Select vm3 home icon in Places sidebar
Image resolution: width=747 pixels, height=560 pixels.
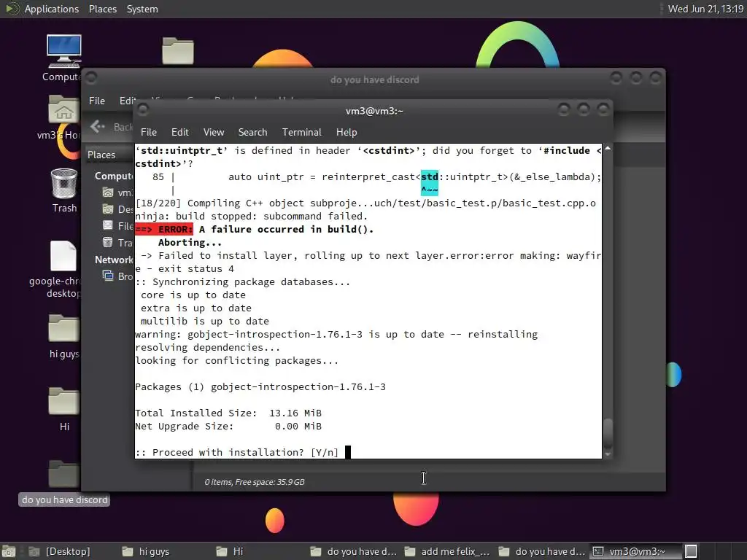[x=108, y=192]
